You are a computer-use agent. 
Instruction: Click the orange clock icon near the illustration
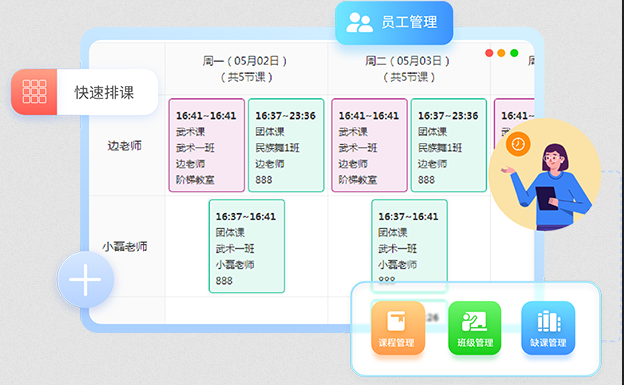(518, 144)
